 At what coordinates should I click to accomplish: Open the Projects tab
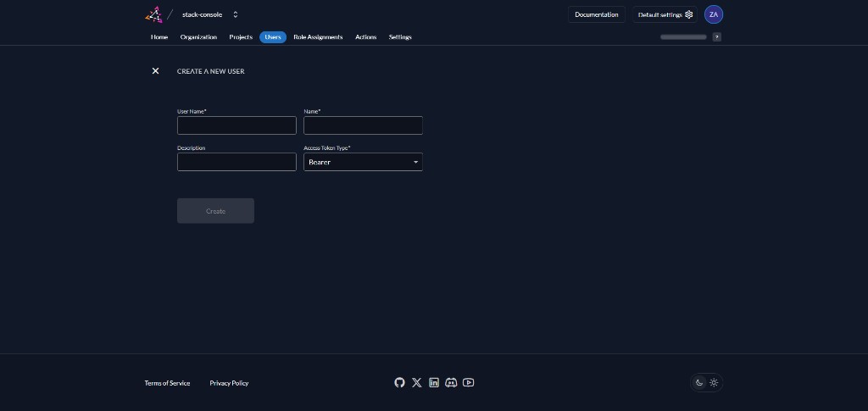(x=241, y=37)
